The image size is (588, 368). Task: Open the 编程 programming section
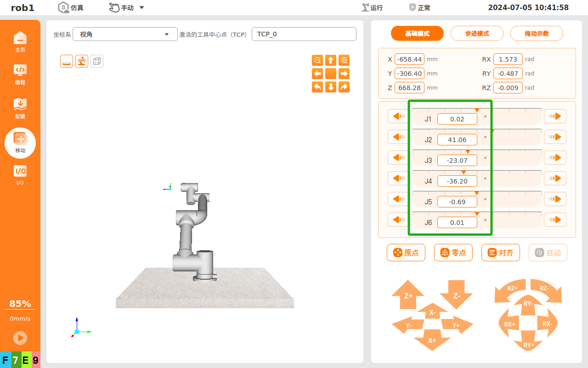tap(20, 75)
